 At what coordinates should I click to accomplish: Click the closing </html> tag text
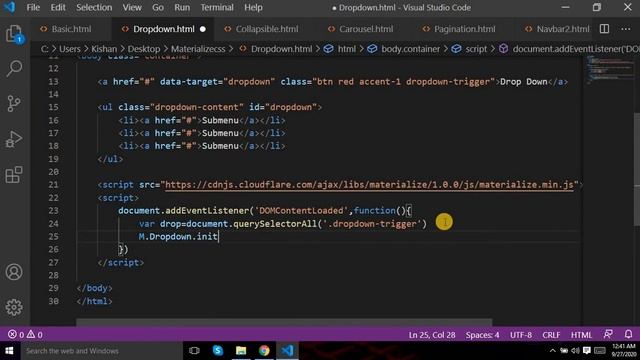coord(94,301)
